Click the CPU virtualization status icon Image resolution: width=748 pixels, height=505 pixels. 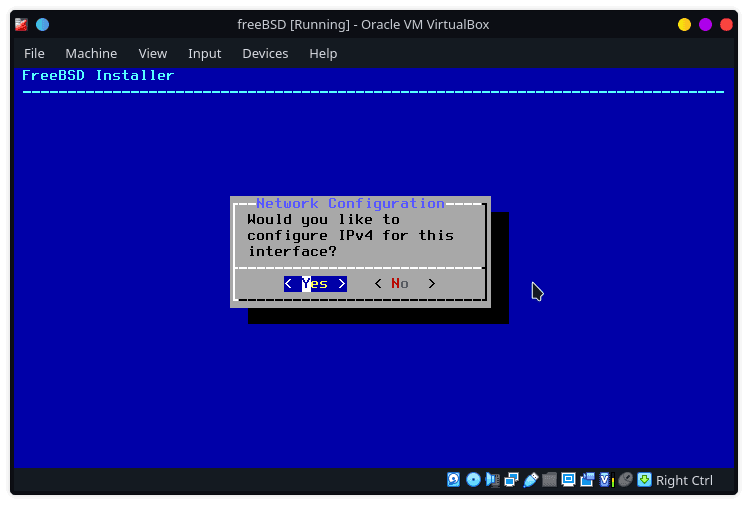coord(606,480)
